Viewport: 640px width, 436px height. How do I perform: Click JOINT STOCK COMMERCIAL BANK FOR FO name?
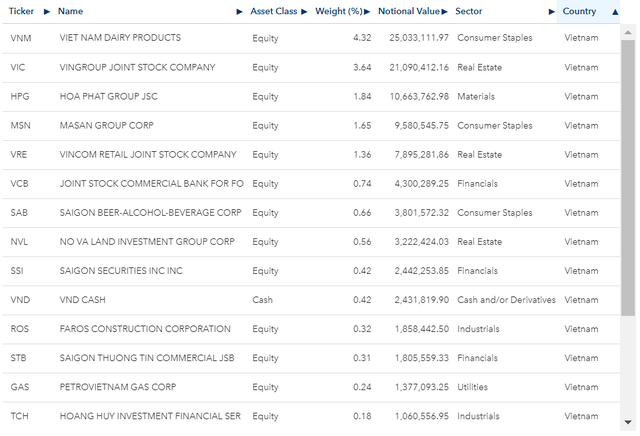pyautogui.click(x=151, y=184)
